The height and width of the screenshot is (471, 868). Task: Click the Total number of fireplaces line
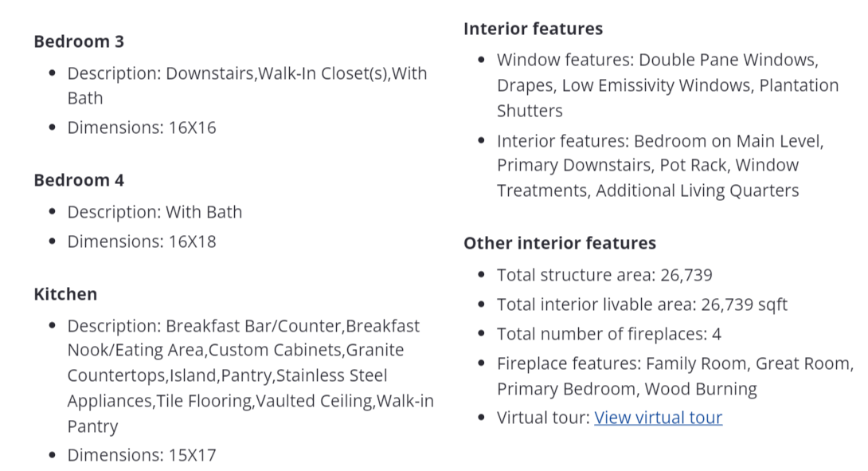(x=608, y=334)
